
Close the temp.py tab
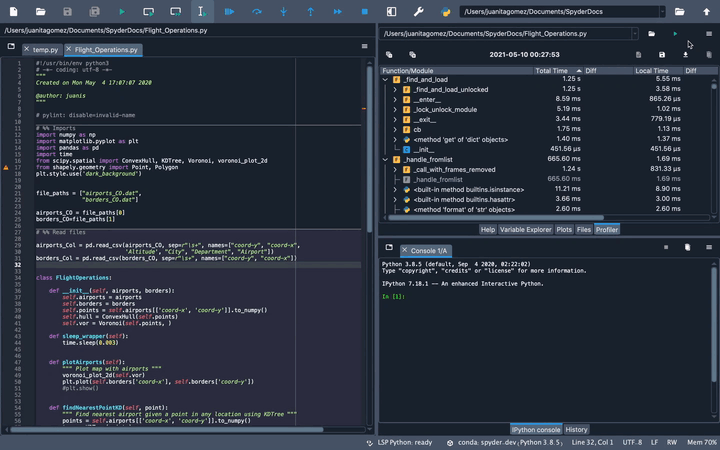click(26, 49)
